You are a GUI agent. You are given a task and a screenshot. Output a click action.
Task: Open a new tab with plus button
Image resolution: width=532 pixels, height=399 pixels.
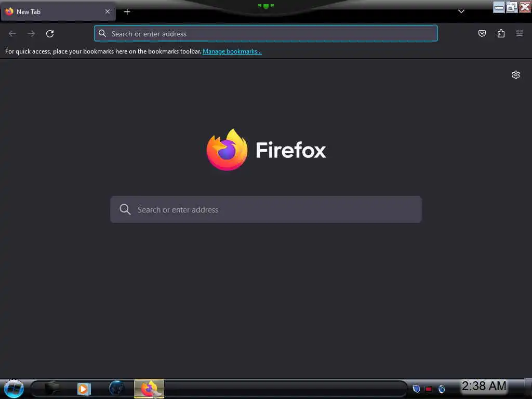[127, 12]
